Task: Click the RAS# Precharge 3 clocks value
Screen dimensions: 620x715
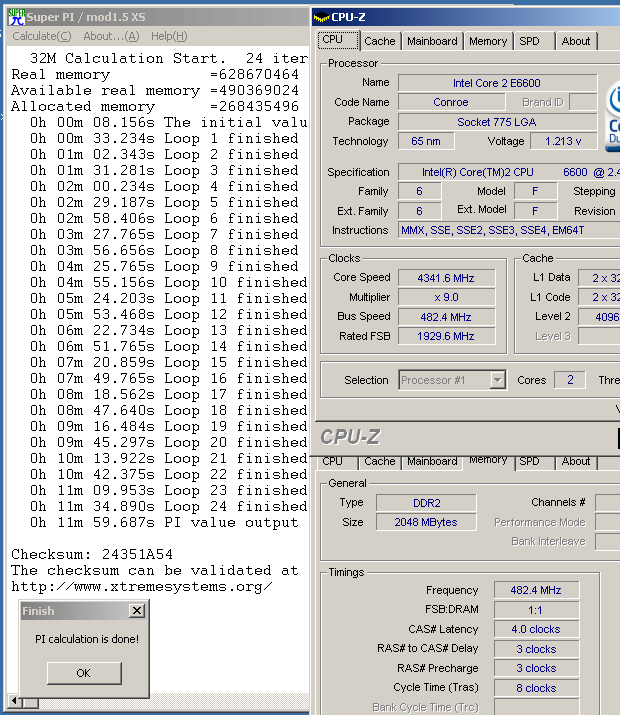Action: (x=537, y=668)
